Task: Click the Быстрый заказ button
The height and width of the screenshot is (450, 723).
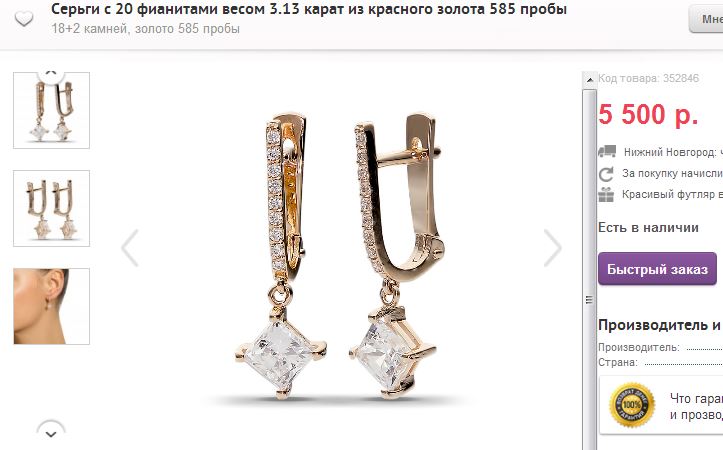Action: pyautogui.click(x=657, y=269)
